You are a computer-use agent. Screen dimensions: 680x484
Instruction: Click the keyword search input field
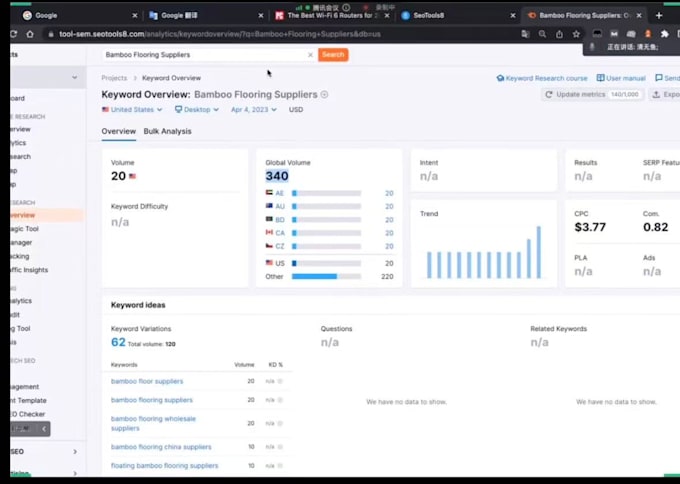[206, 55]
